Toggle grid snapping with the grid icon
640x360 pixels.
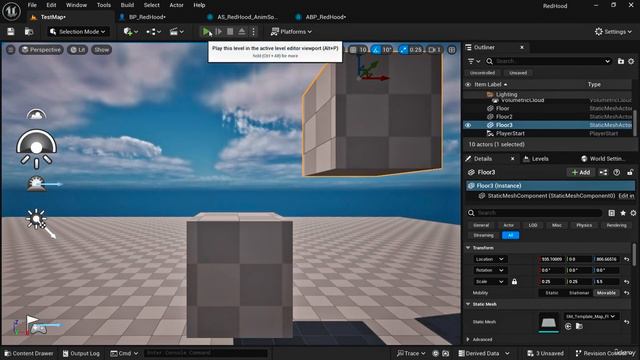tap(353, 50)
